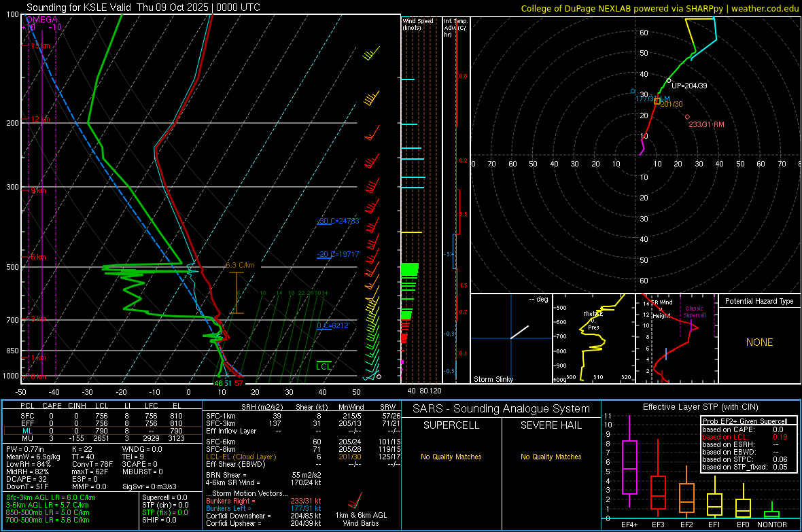Click the 6.3 C/km lapse rate label
The width and height of the screenshot is (802, 532).
[x=240, y=266]
